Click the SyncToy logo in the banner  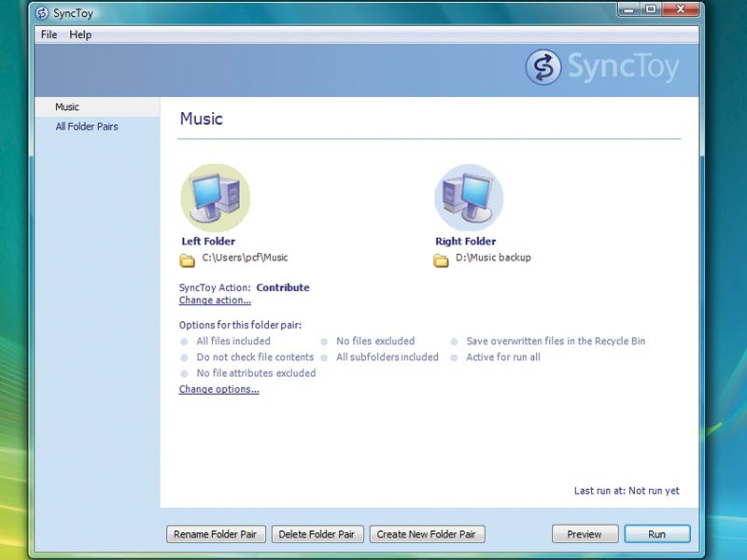(602, 67)
